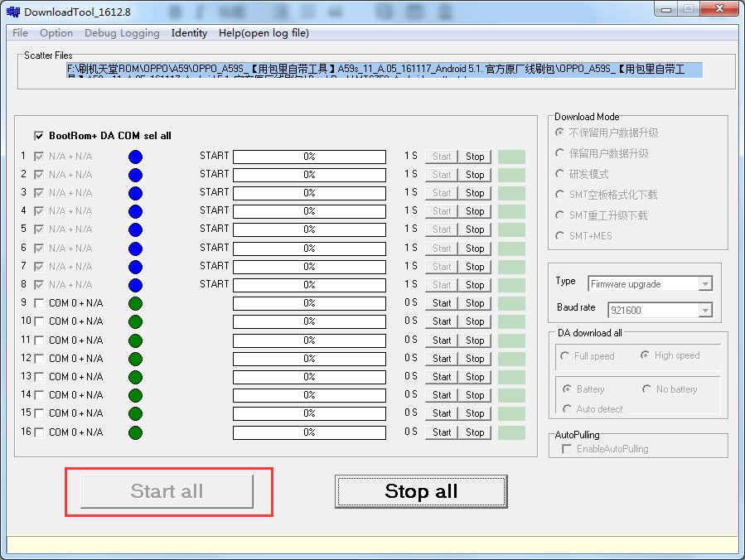Click the green status circle in row 9
The image size is (745, 560).
tap(135, 303)
